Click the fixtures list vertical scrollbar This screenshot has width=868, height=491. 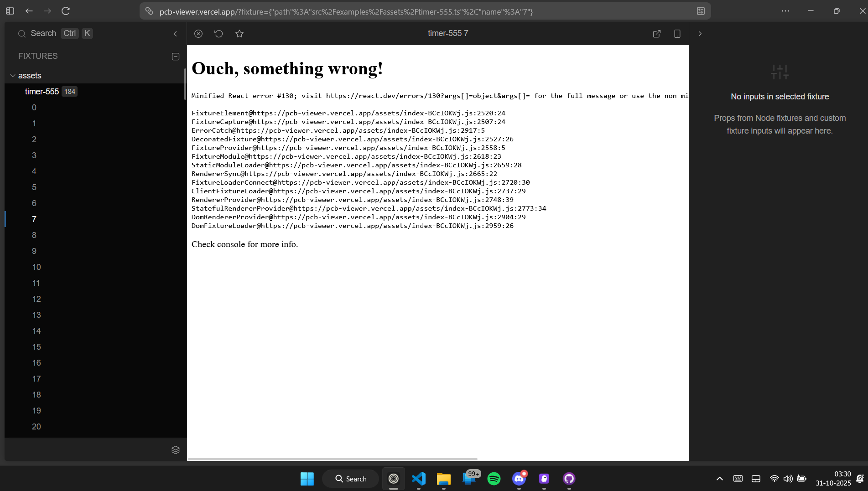click(185, 84)
